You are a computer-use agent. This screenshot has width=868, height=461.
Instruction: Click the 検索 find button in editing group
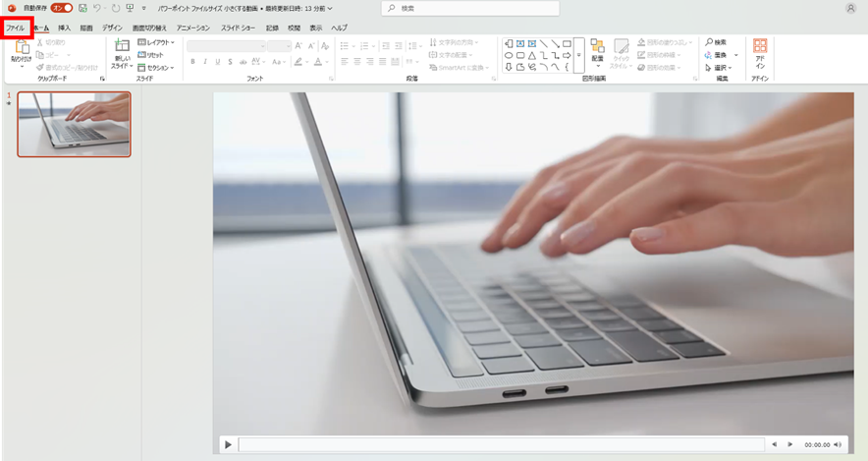coord(716,42)
